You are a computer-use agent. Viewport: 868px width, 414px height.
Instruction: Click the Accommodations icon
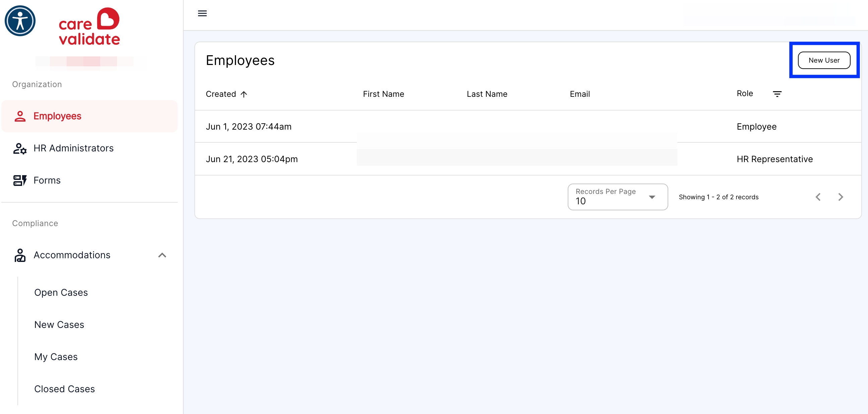point(20,255)
